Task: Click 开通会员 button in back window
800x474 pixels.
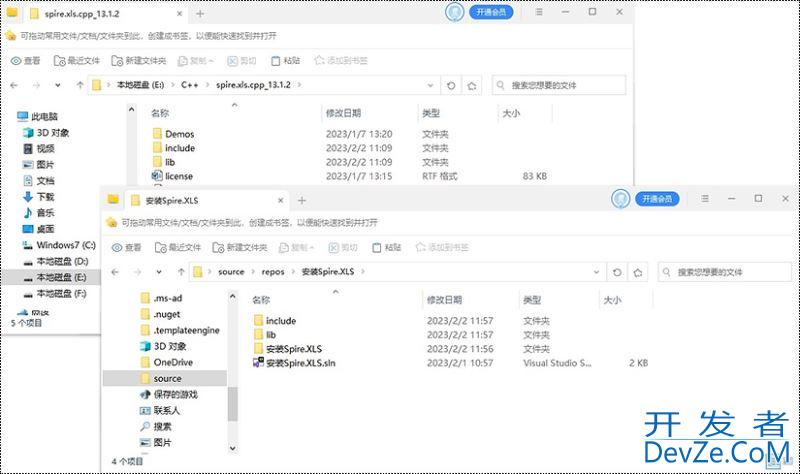Action: click(x=491, y=12)
